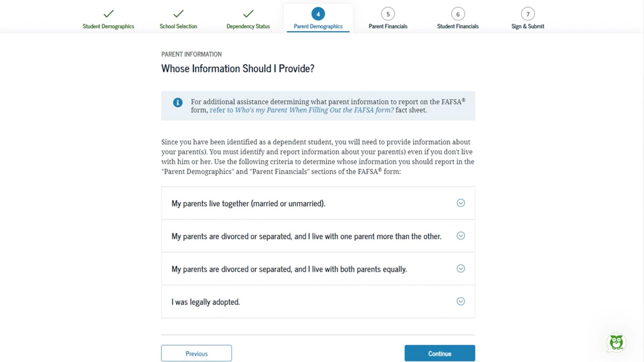Click the blue info icon in banner
The width and height of the screenshot is (644, 362).
point(177,102)
